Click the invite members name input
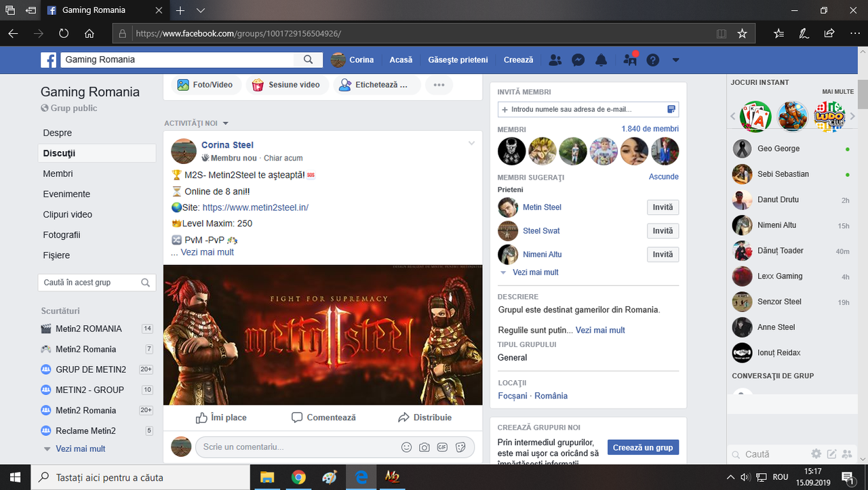This screenshot has height=490, width=868. pyautogui.click(x=588, y=109)
